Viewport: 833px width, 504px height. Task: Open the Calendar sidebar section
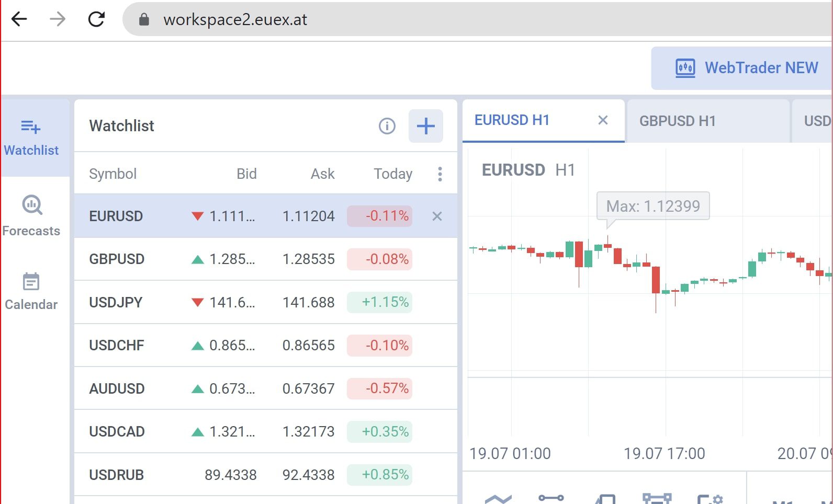31,292
